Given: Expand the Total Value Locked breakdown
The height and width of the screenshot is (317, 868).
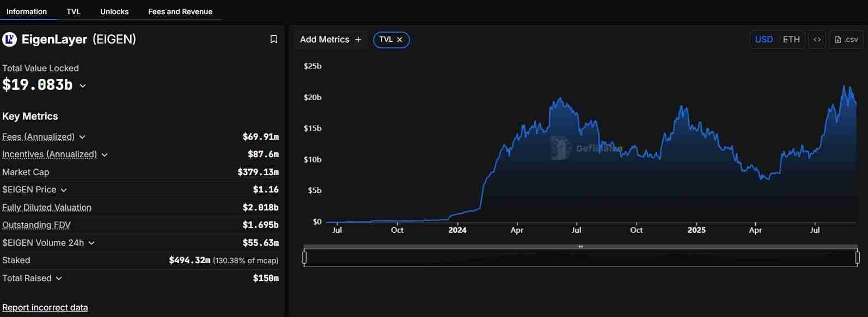Looking at the screenshot, I should [x=83, y=86].
